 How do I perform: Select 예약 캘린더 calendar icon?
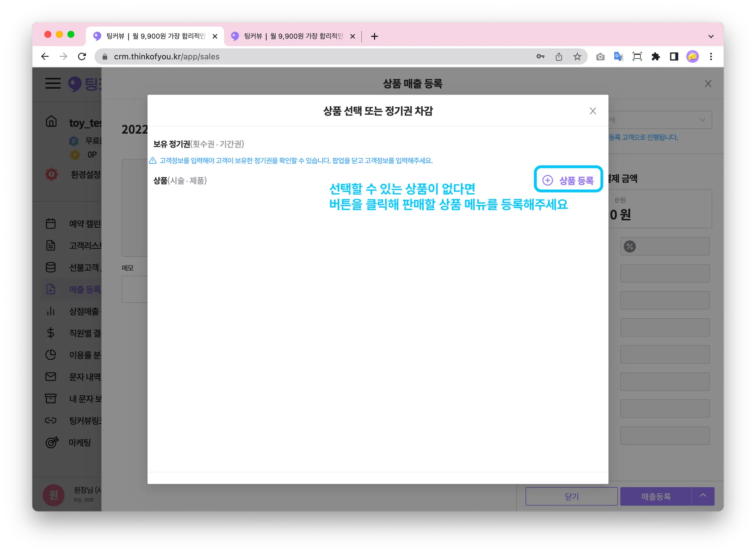tap(51, 224)
